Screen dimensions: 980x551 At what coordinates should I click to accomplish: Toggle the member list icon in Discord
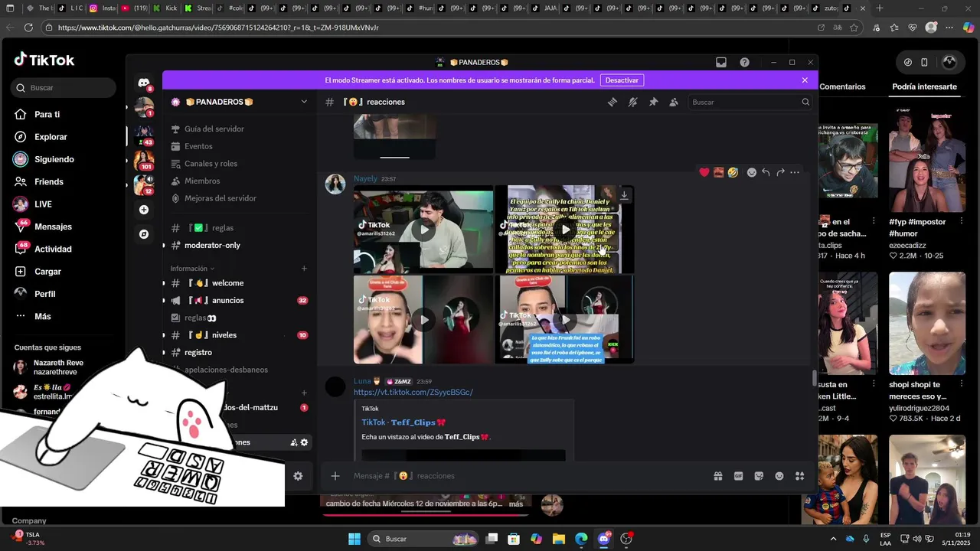(x=674, y=102)
